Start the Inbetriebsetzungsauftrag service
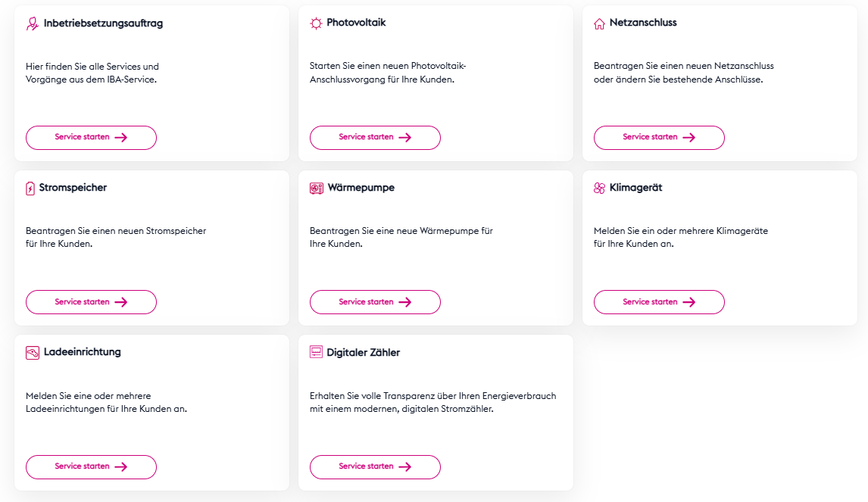Image resolution: width=868 pixels, height=502 pixels. 91,138
